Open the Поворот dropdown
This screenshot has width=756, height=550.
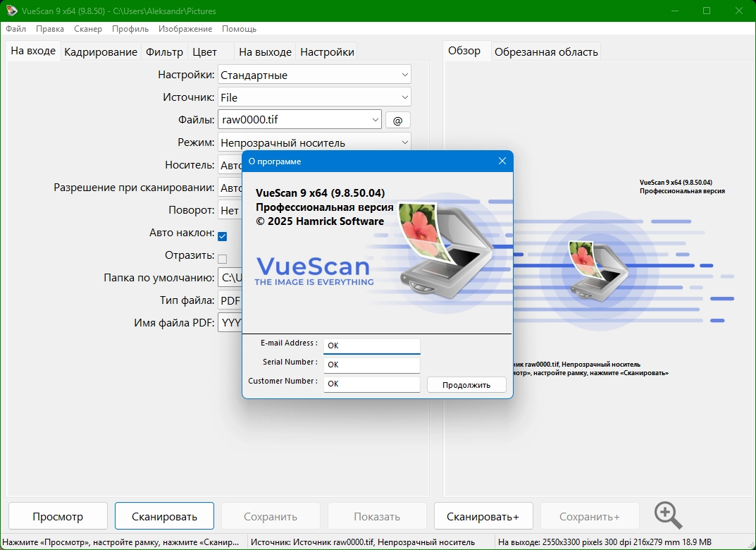point(230,210)
